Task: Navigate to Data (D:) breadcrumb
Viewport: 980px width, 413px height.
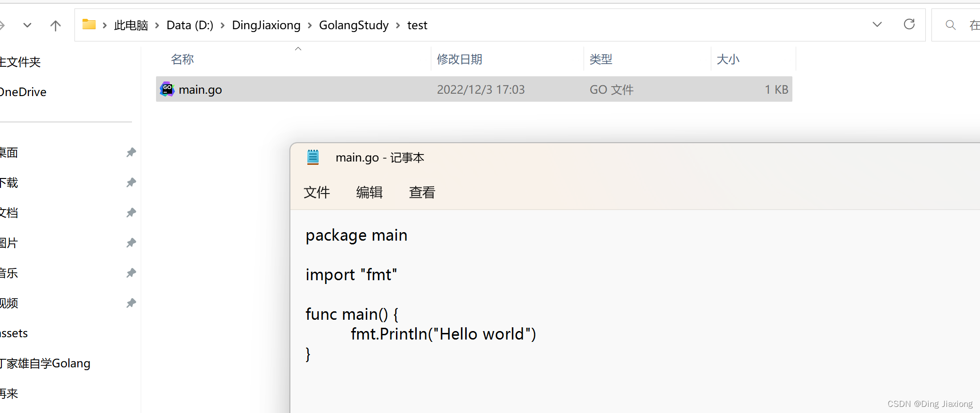Action: (190, 25)
